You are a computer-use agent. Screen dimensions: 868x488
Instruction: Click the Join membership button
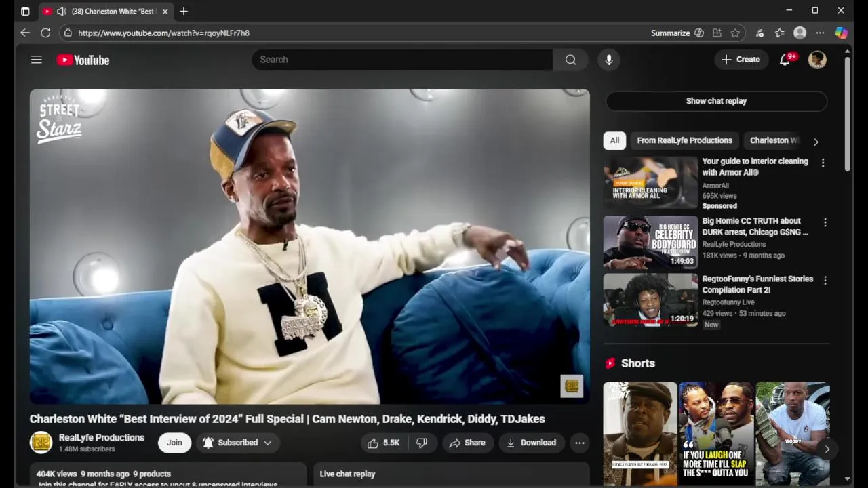tap(174, 443)
